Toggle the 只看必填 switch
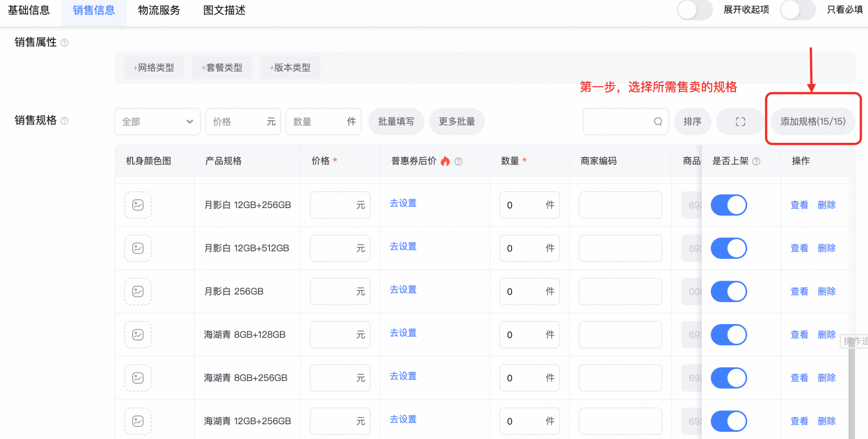868x439 pixels. coord(798,10)
